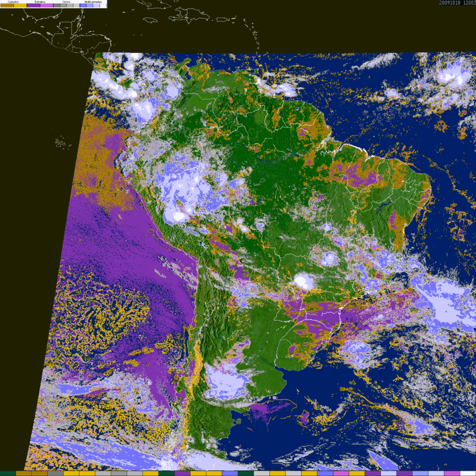
Task: Select the darkest gray Cirros legend swatch
Action: 57,5
